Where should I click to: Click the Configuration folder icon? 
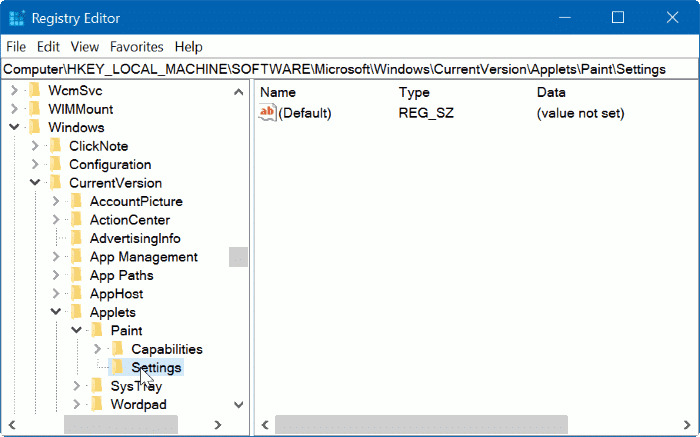[x=56, y=164]
